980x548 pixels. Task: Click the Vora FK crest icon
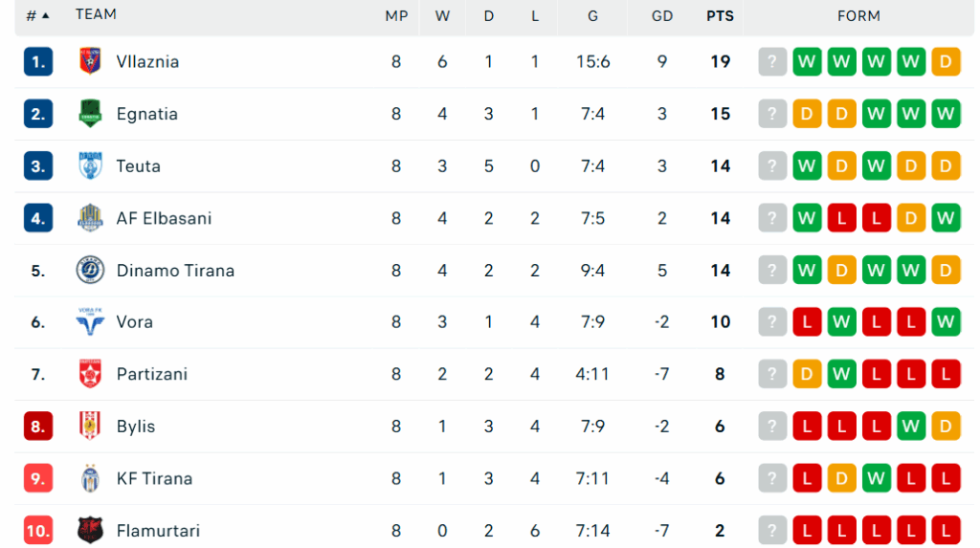coord(90,322)
